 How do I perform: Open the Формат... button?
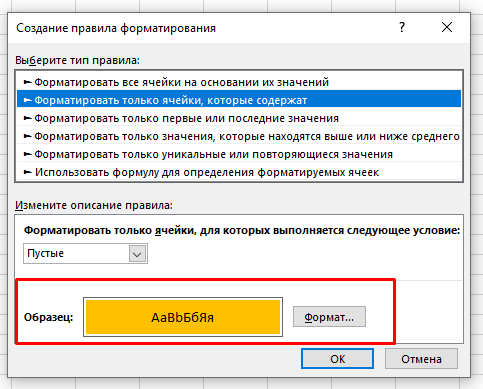pyautogui.click(x=329, y=317)
